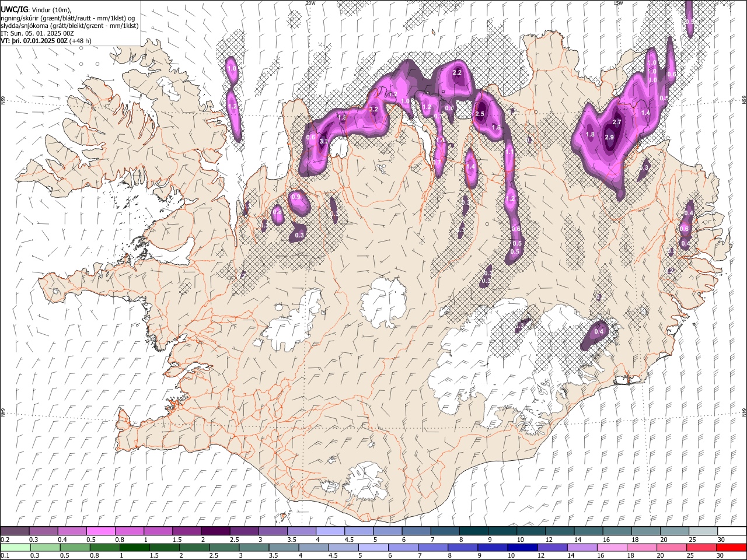Pick lower-row navy blue swatch starting at 10
Screen dimensions: 747x560
[521, 547]
